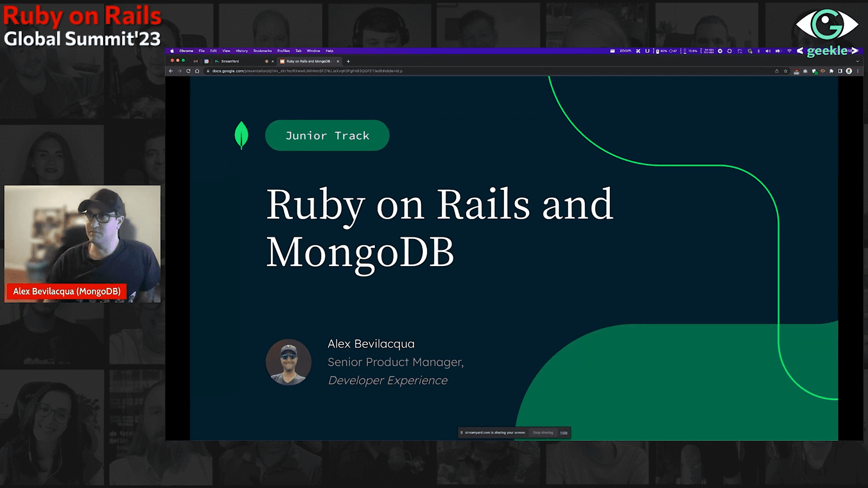Open the pinned Gmail tab
The height and width of the screenshot is (488, 868).
[x=195, y=61]
